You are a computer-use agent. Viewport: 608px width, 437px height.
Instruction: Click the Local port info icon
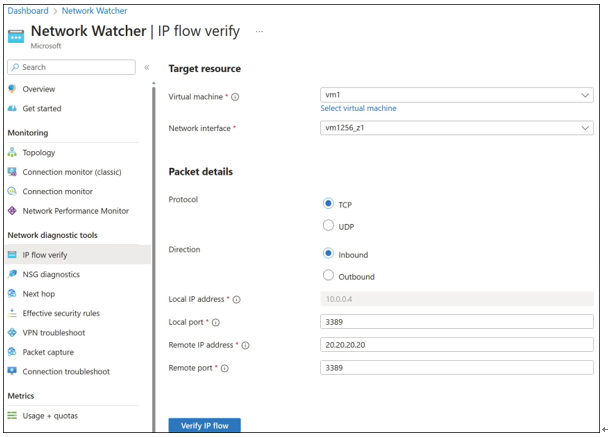[216, 322]
